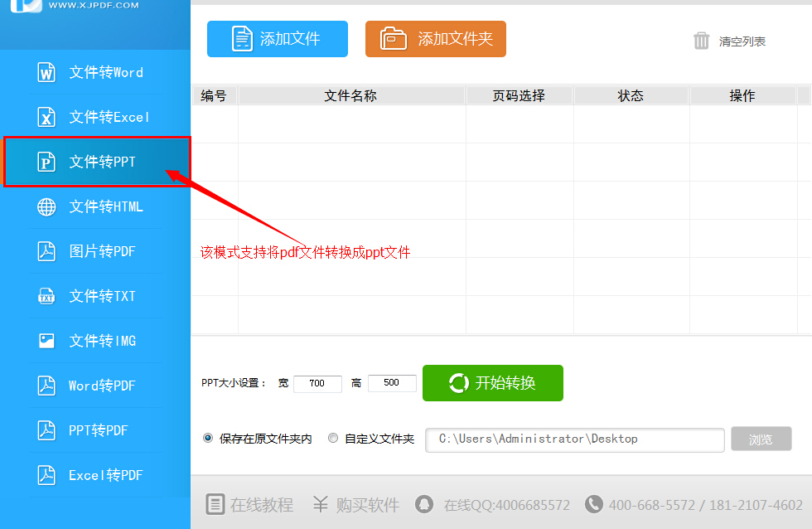
Task: Open the 购买软件 link
Action: 356,505
